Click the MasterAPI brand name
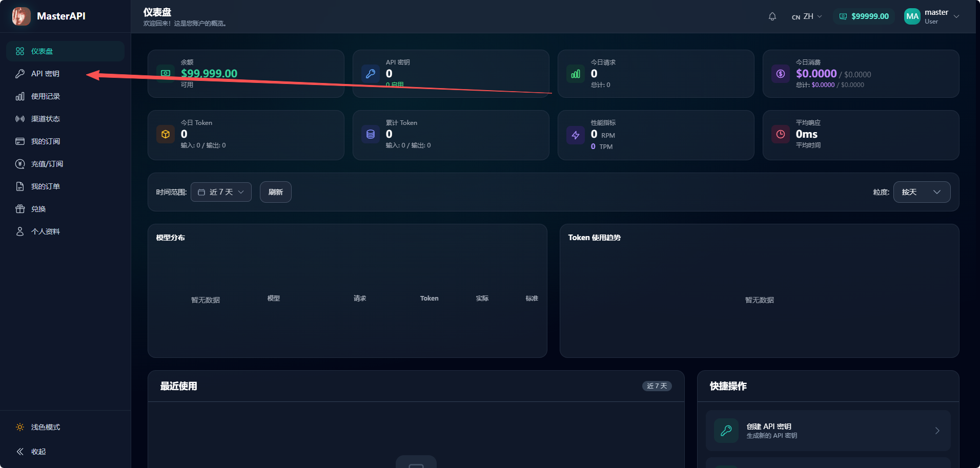The width and height of the screenshot is (980, 468). pyautogui.click(x=62, y=16)
